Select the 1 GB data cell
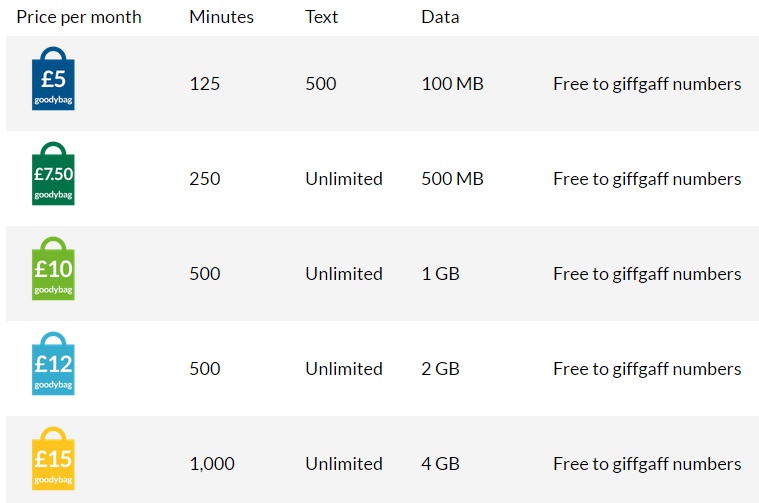Screen dimensions: 759x503 440,274
